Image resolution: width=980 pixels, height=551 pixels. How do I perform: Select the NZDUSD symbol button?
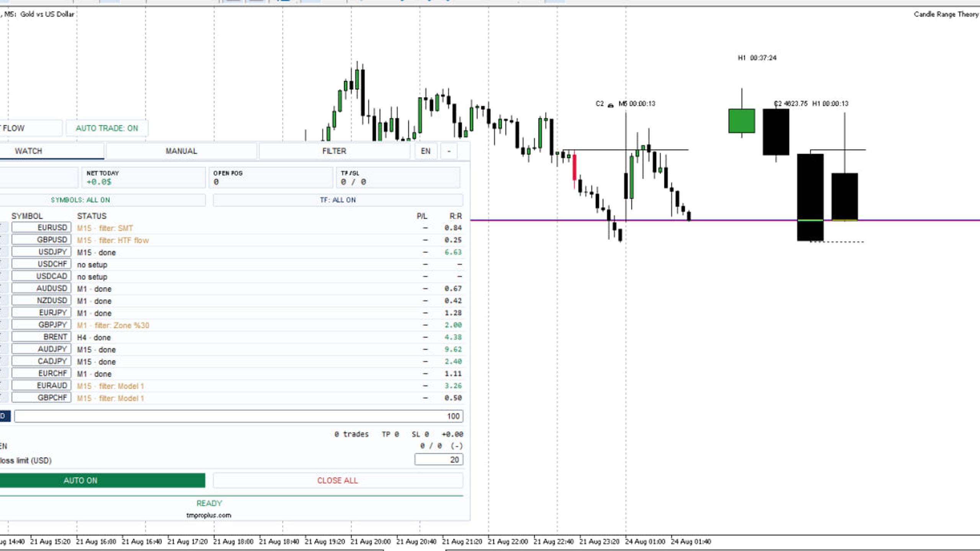(x=41, y=301)
